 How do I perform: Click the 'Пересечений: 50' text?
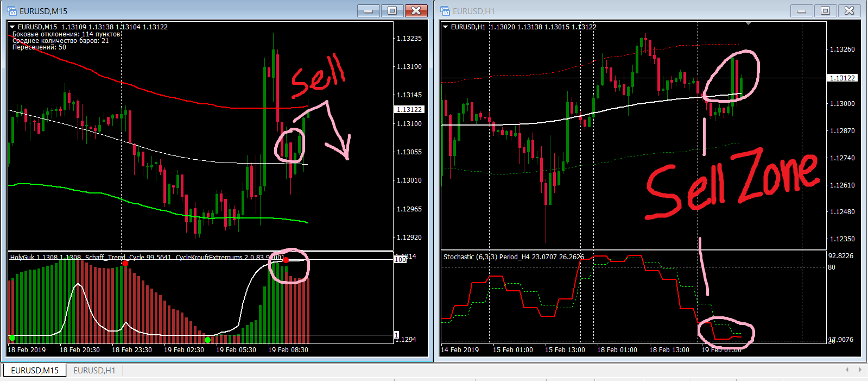(39, 47)
